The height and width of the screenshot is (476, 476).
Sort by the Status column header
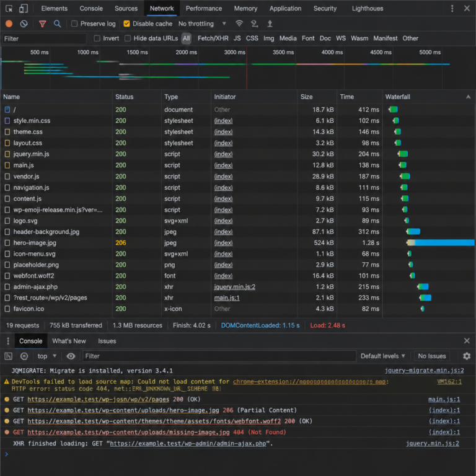click(x=136, y=97)
